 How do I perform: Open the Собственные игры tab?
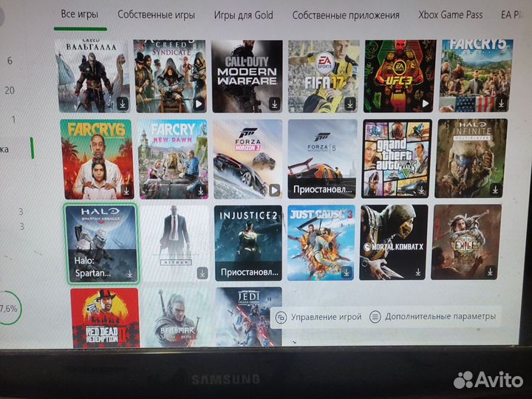[x=156, y=15]
